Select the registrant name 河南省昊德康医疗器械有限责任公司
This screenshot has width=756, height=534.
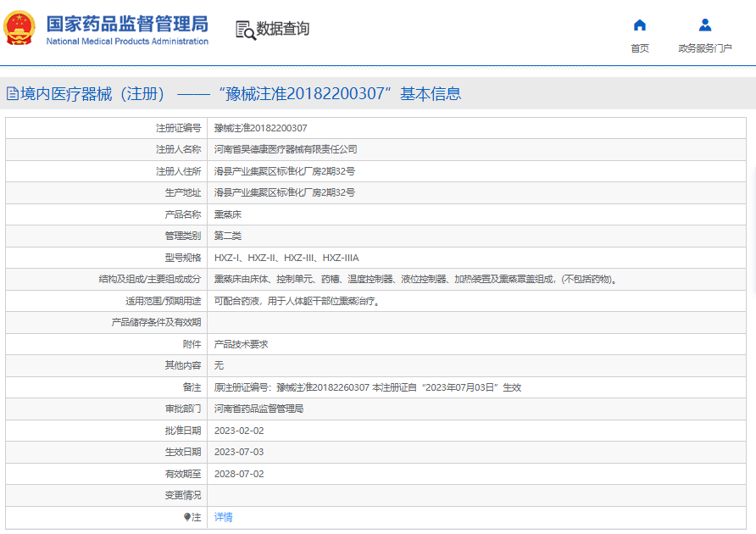[286, 149]
